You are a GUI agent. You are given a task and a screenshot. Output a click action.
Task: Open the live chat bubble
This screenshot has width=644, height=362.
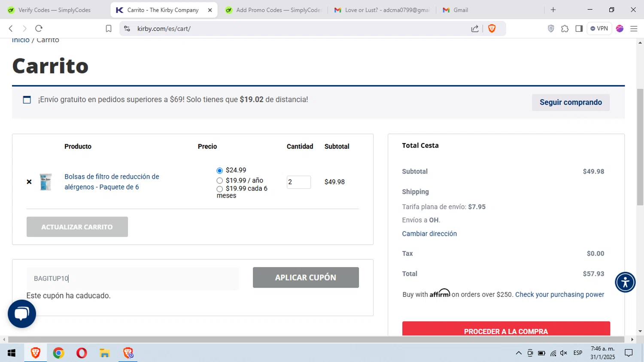click(x=22, y=313)
